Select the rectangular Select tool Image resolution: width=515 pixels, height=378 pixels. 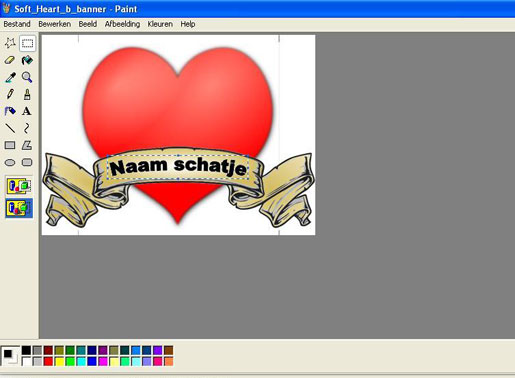[x=27, y=43]
